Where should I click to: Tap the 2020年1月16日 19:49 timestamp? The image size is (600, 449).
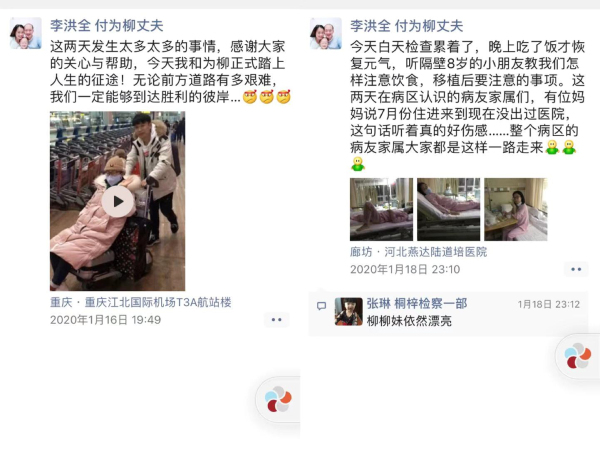[105, 320]
